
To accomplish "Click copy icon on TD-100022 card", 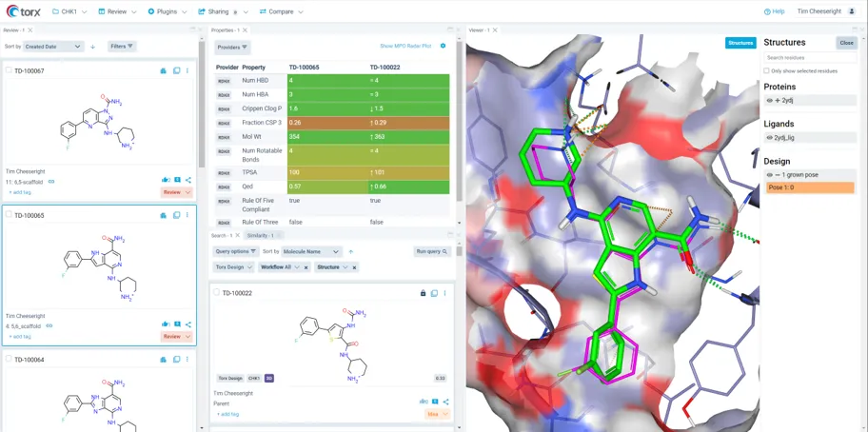I will 434,293.
